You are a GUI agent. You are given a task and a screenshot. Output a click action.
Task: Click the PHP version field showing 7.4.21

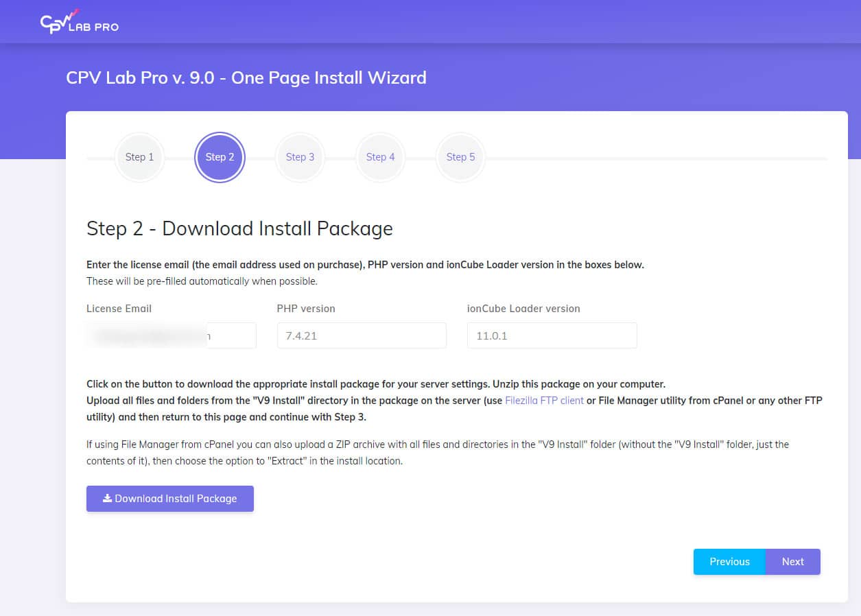tap(362, 336)
